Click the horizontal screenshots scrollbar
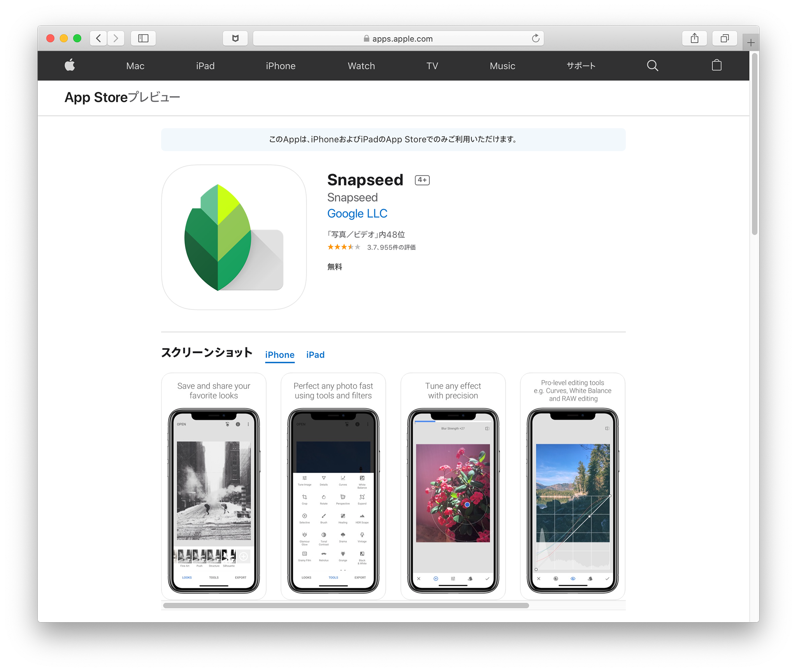This screenshot has height=672, width=797. point(346,605)
